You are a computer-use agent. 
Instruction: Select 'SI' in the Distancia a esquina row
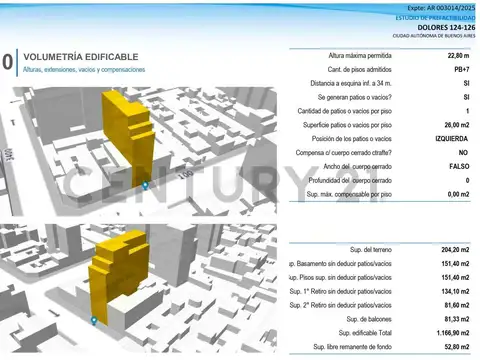pyautogui.click(x=467, y=83)
